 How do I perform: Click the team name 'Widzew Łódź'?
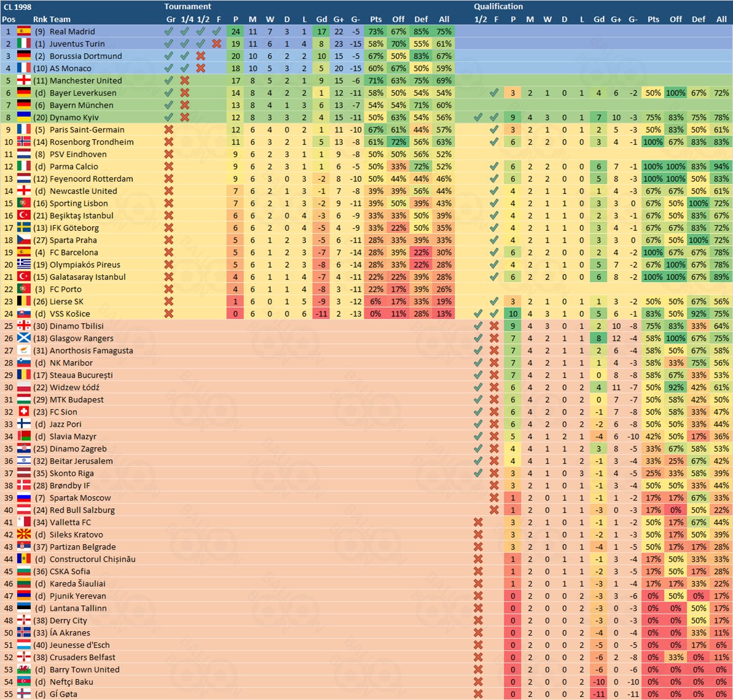pyautogui.click(x=74, y=387)
